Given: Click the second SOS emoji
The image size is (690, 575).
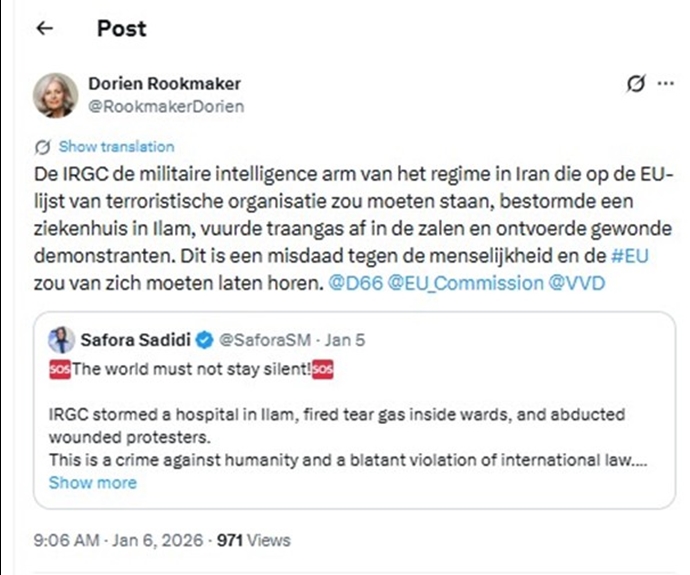Looking at the screenshot, I should pyautogui.click(x=322, y=367).
